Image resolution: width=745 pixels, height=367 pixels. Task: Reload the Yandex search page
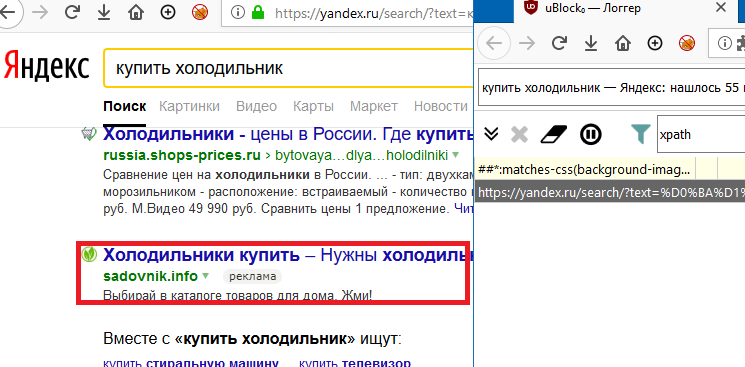point(72,13)
